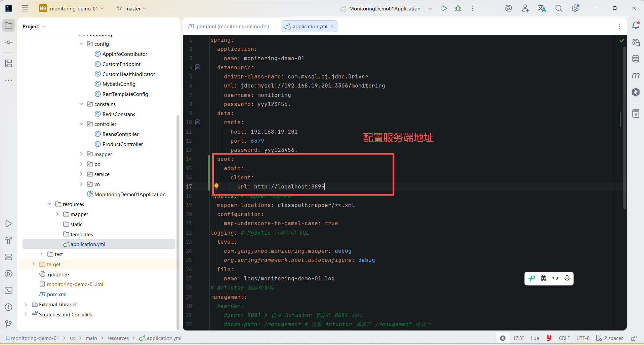Viewport: 644px width, 345px height.
Task: Click the microphone icon in the IME bar
Action: (567, 278)
